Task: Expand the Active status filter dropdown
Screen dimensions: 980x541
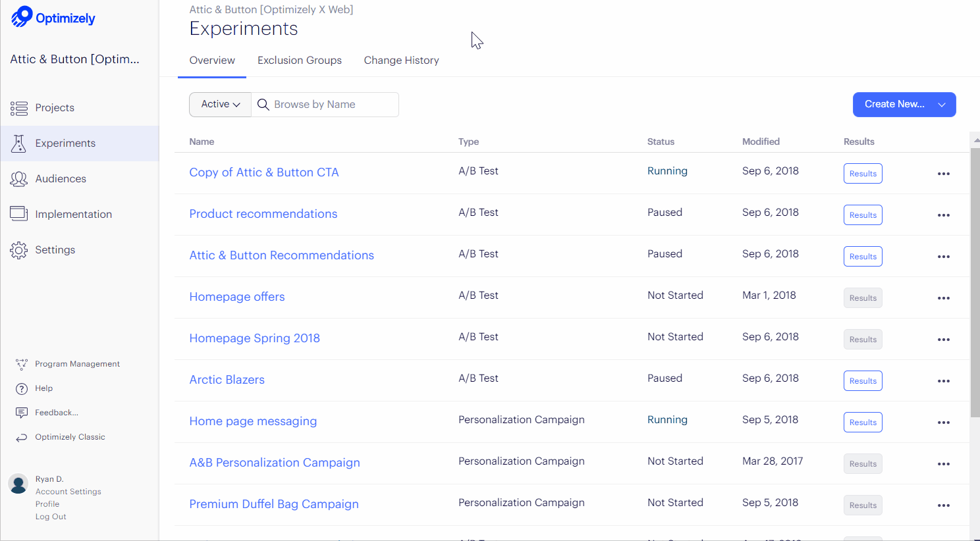Action: coord(220,105)
